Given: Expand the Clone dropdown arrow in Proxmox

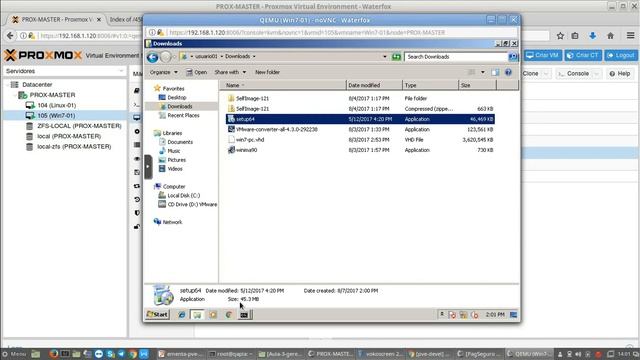Looking at the screenshot, I should (x=546, y=74).
